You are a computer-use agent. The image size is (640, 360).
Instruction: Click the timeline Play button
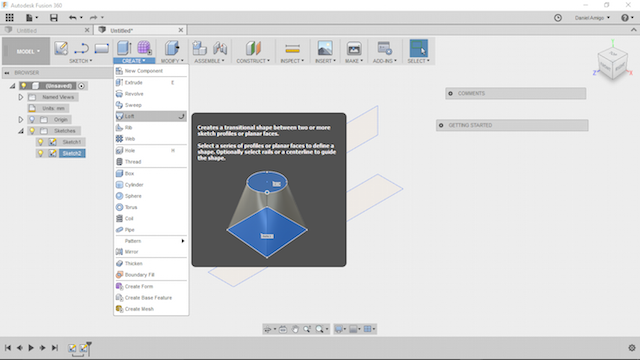[31, 348]
